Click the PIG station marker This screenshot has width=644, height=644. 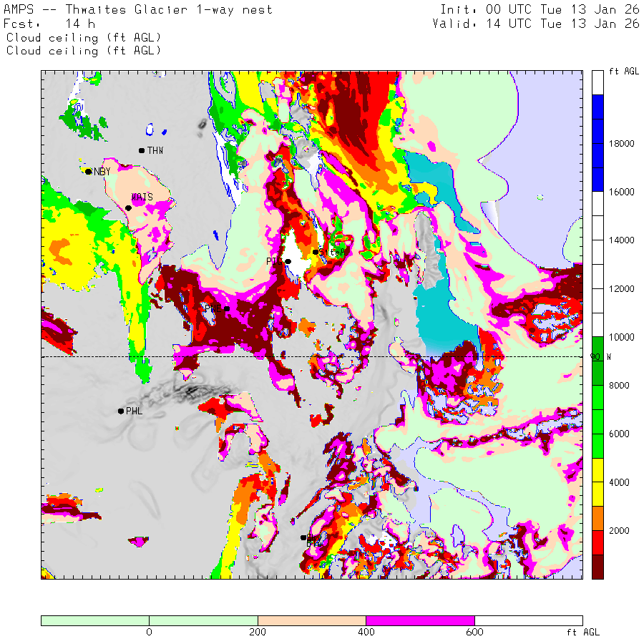coord(288,261)
